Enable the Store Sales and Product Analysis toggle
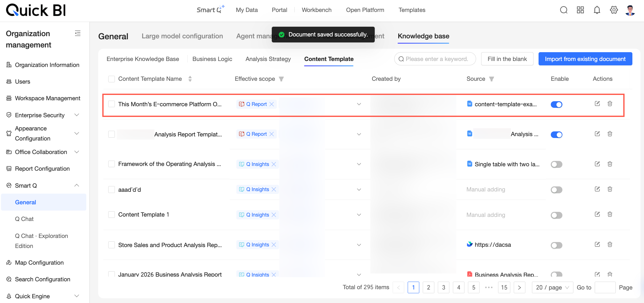Viewport: 644px width, 303px height. (x=556, y=245)
